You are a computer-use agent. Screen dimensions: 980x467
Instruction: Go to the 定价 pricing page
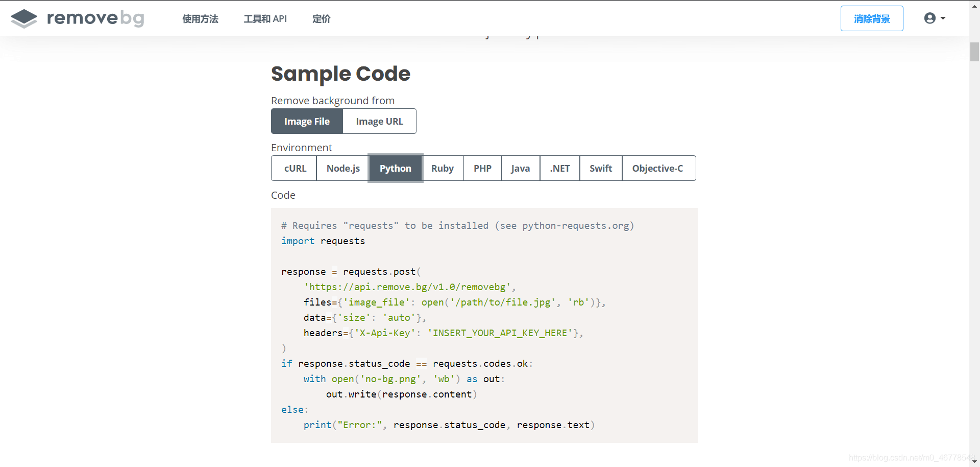pyautogui.click(x=321, y=19)
